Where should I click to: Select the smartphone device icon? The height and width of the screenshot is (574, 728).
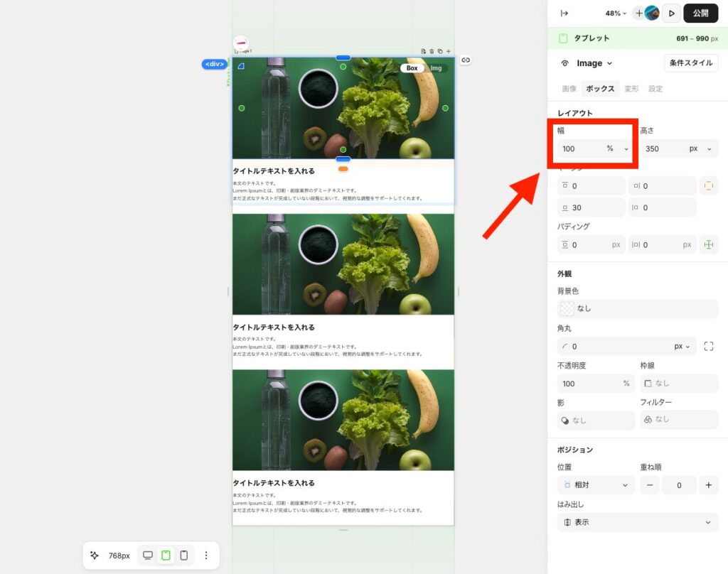pyautogui.click(x=184, y=556)
